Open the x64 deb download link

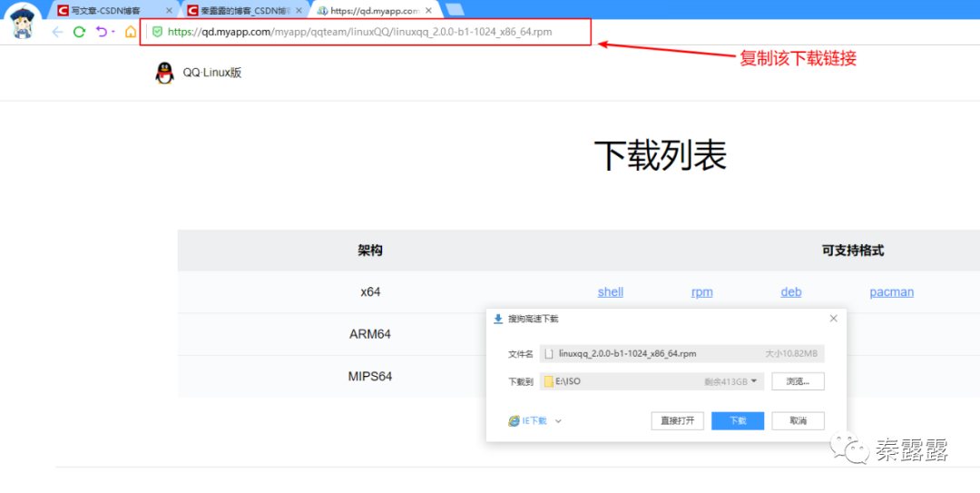tap(790, 291)
